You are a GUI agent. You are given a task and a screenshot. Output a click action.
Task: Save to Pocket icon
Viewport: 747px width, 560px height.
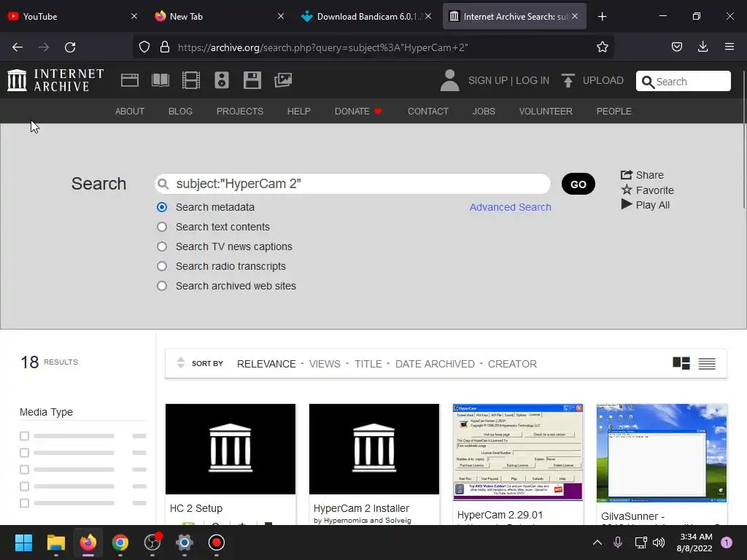point(677,47)
